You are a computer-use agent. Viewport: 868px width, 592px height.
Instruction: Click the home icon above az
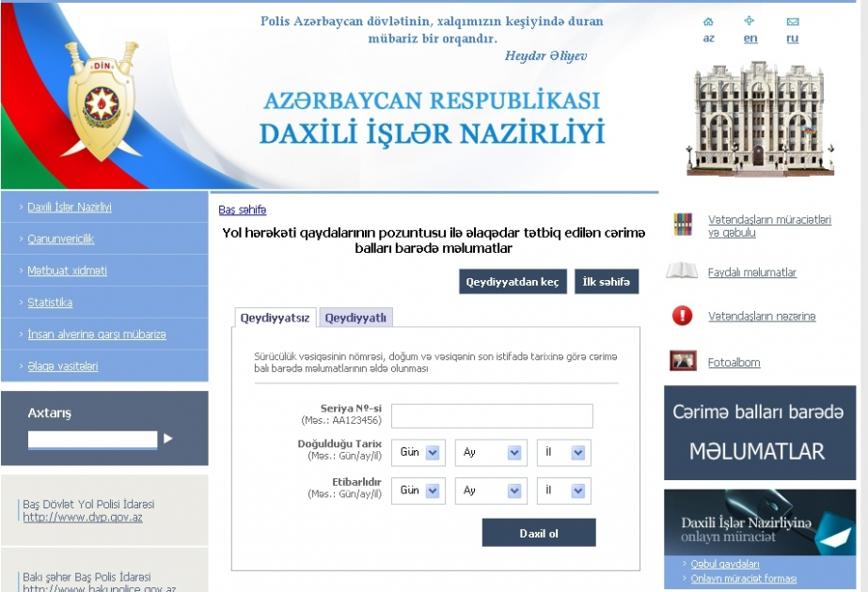point(708,22)
